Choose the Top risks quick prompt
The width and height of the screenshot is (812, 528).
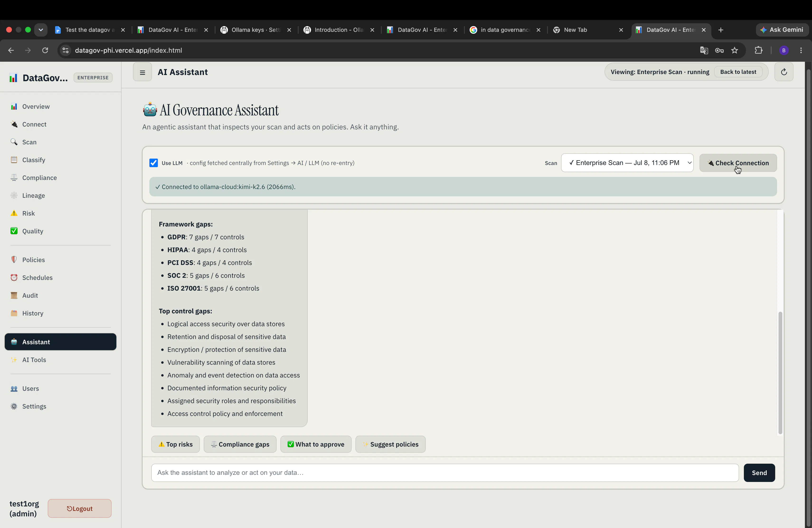pos(175,444)
